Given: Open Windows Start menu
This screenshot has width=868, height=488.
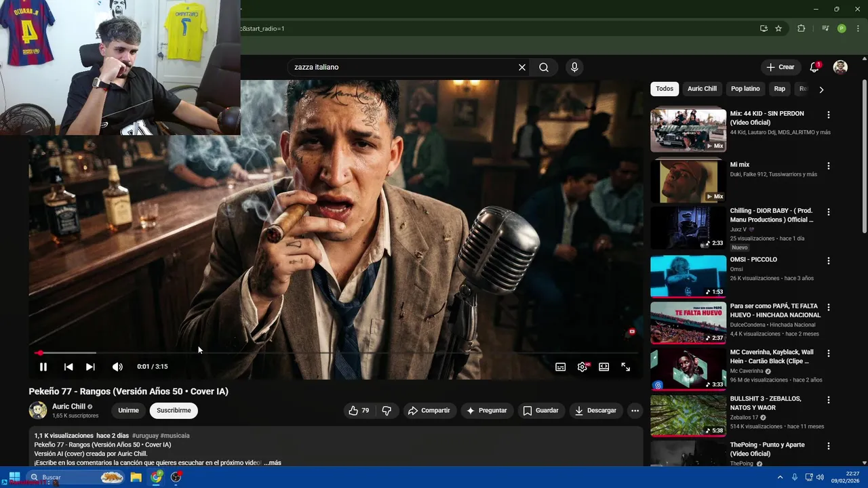Looking at the screenshot, I should pos(14,477).
